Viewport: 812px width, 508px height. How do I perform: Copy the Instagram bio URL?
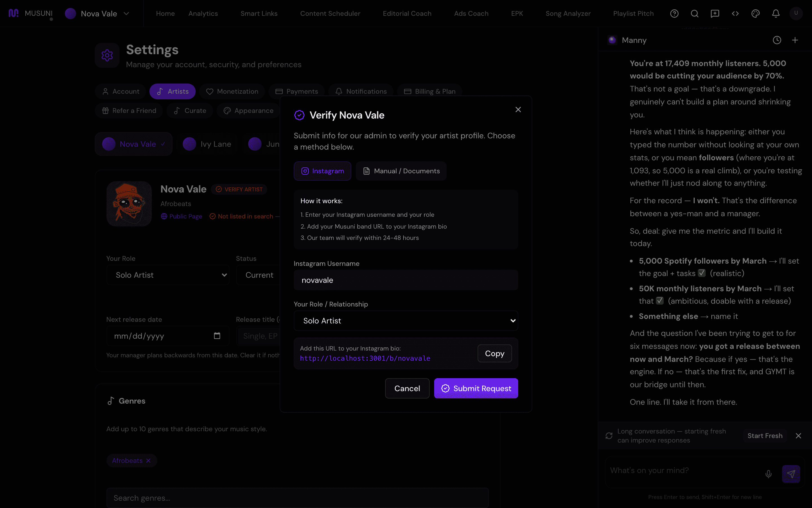tap(494, 353)
